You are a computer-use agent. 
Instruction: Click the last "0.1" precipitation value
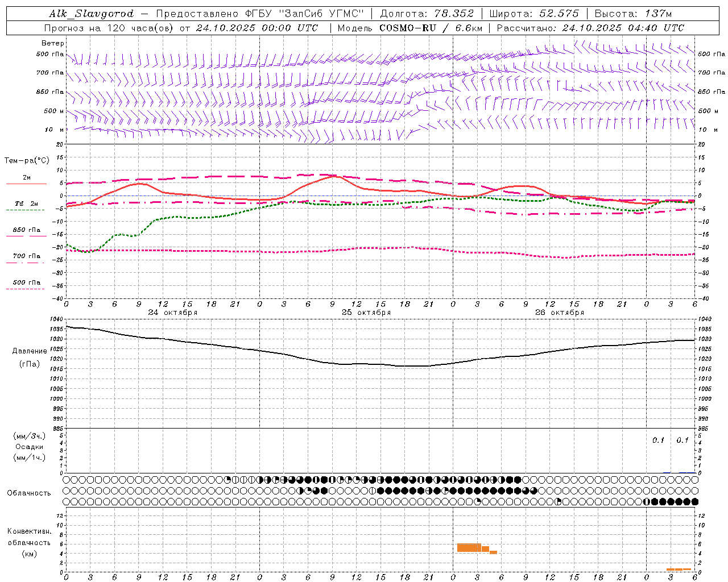coord(682,440)
